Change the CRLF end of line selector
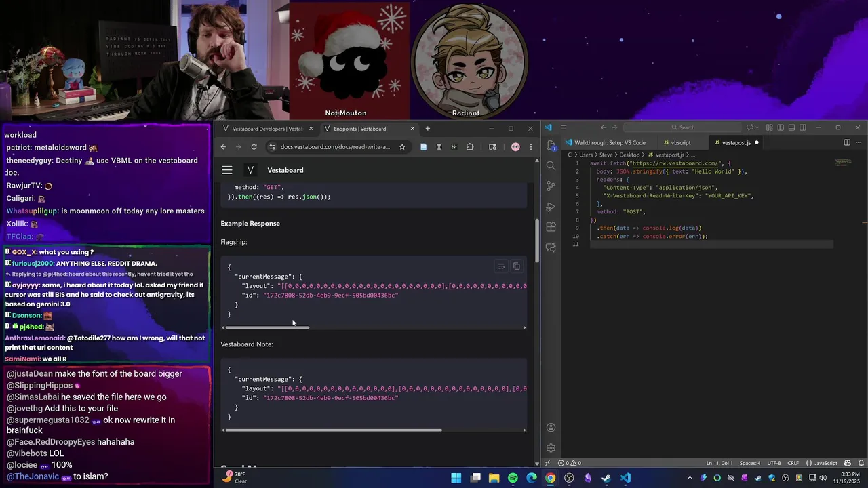Viewport: 868px width, 488px height. (x=793, y=463)
